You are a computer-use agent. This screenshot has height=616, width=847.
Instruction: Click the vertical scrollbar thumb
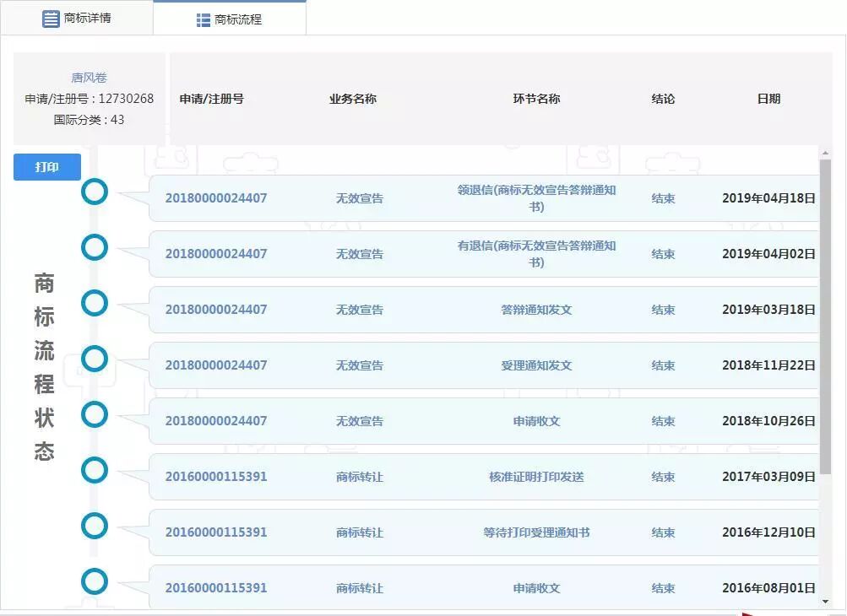coord(825,317)
